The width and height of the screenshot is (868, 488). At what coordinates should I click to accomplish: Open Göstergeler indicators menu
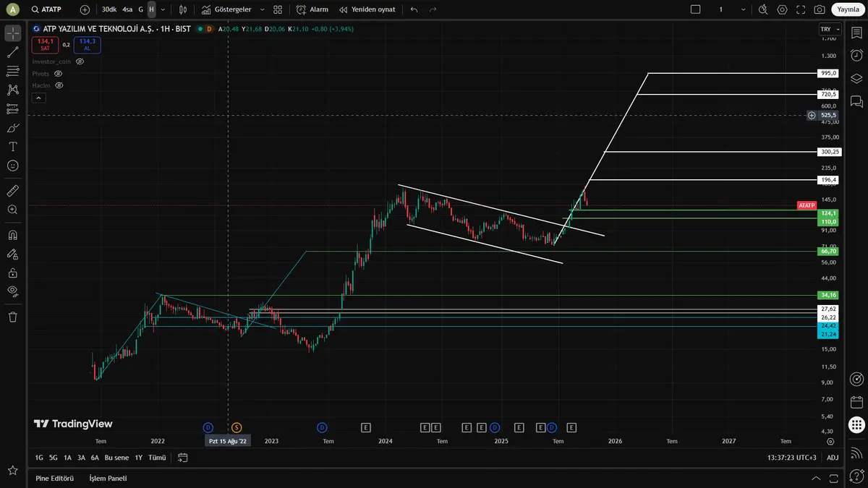click(x=226, y=9)
